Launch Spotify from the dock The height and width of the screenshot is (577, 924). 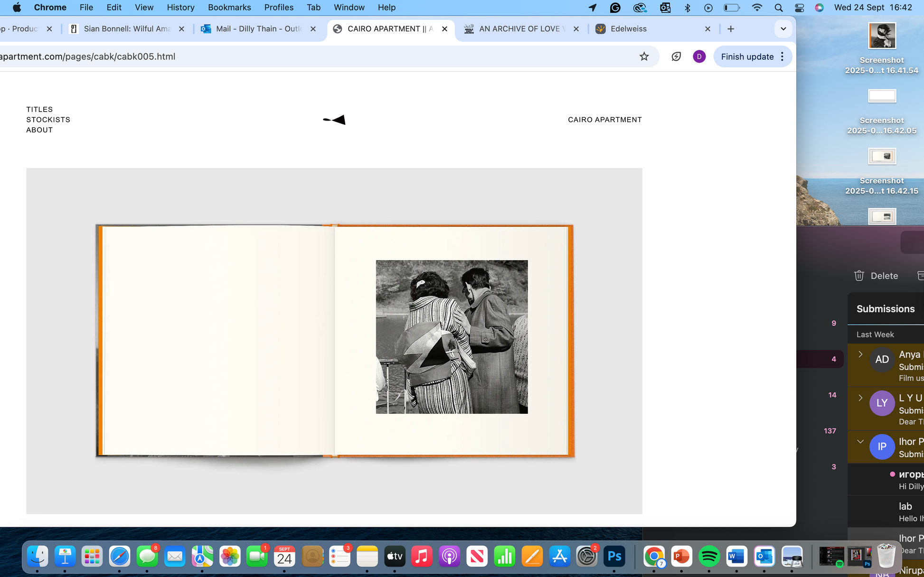(x=709, y=556)
